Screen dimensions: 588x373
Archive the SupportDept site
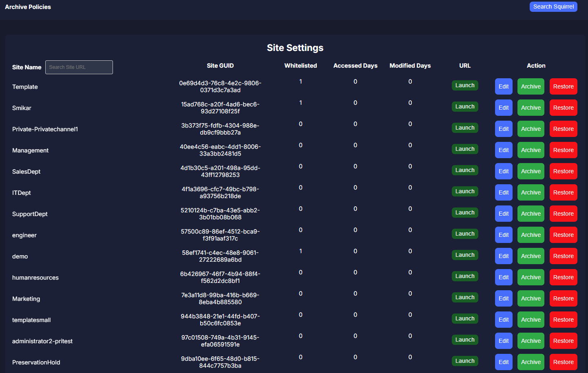point(531,214)
